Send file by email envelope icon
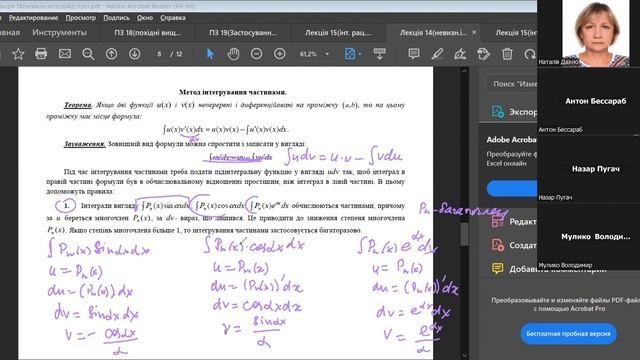Image resolution: width=640 pixels, height=360 pixels. click(x=64, y=54)
